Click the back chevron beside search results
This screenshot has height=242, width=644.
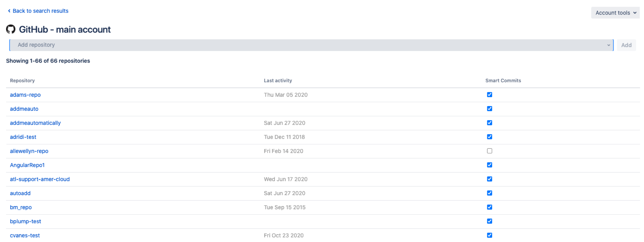tap(9, 11)
